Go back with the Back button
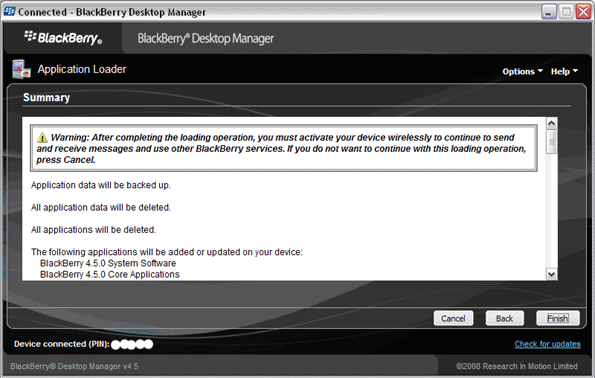 tap(504, 318)
